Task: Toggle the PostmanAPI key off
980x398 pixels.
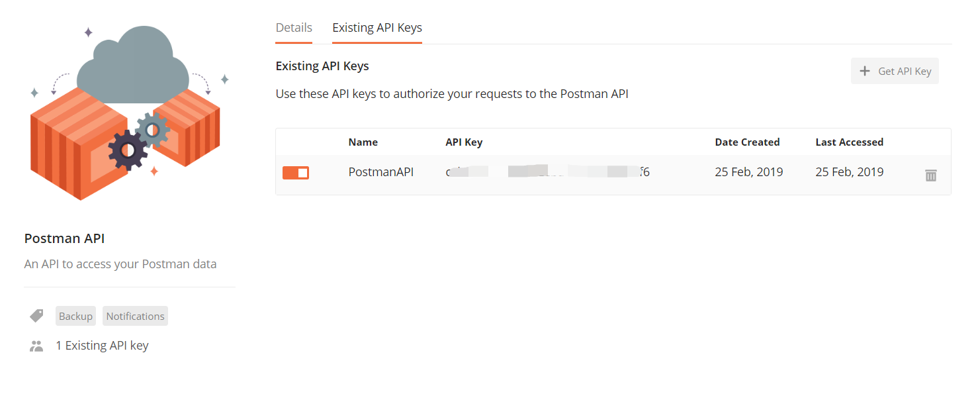Action: pyautogui.click(x=296, y=173)
